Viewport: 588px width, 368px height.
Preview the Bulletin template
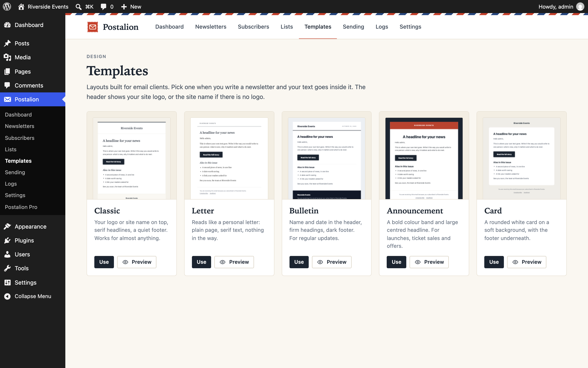coord(332,262)
